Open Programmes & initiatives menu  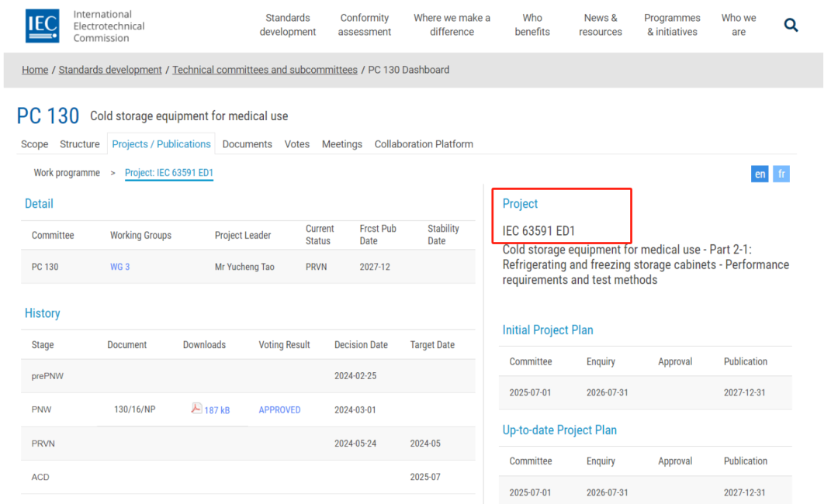pos(672,25)
